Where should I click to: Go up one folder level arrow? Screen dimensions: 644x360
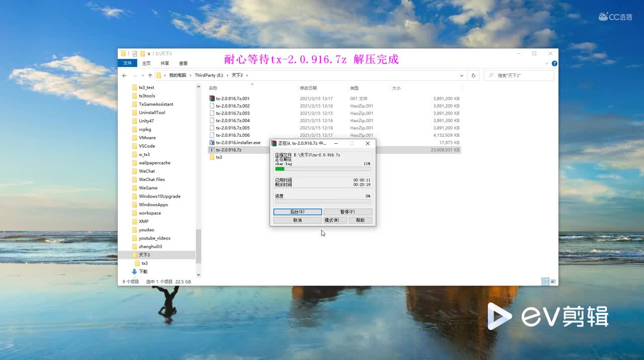click(x=150, y=75)
